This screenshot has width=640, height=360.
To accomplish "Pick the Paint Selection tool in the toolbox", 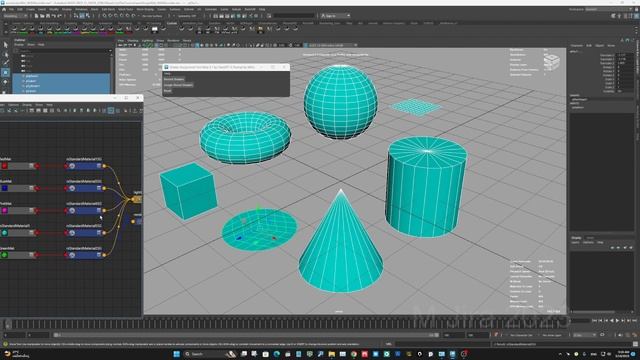I will pos(6,63).
